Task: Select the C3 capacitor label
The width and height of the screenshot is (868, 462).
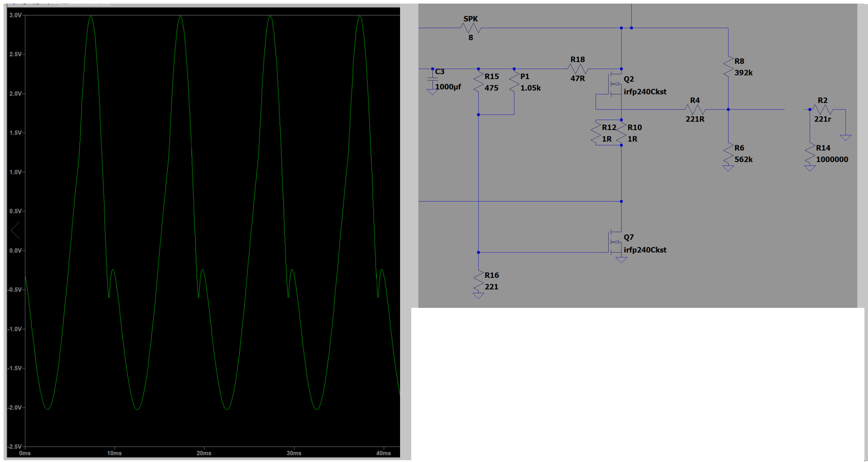Action: (x=440, y=71)
